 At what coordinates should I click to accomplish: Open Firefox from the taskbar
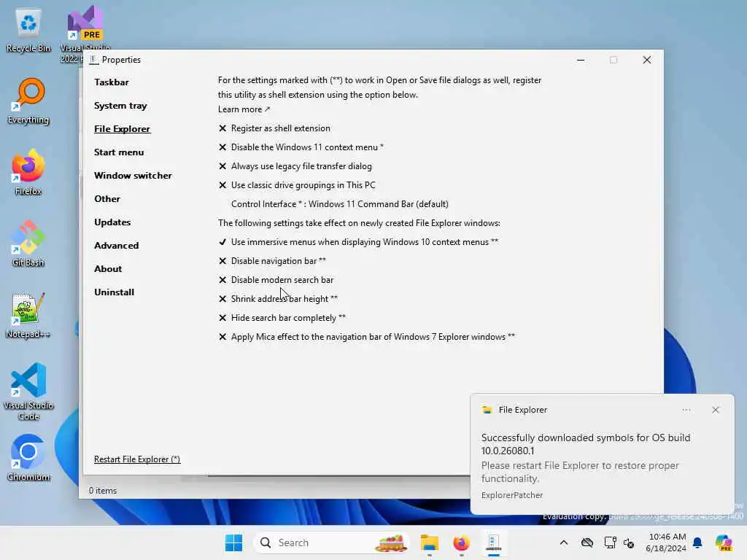click(461, 542)
